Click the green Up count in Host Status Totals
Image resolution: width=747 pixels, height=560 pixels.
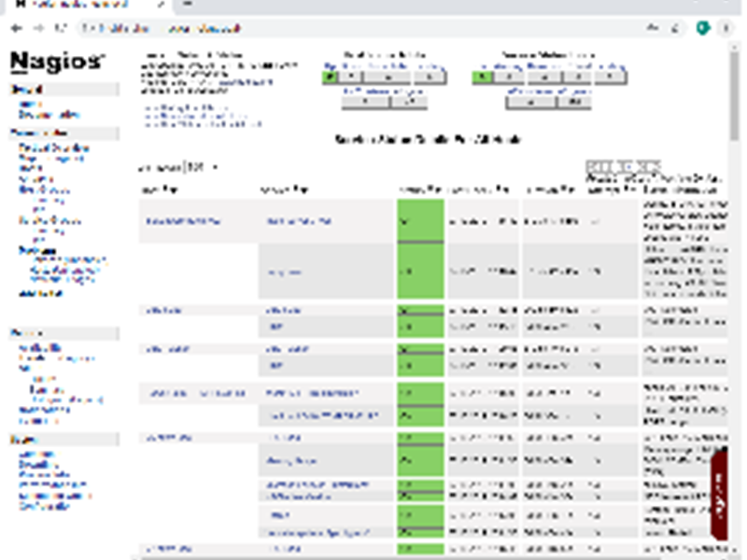tap(330, 78)
